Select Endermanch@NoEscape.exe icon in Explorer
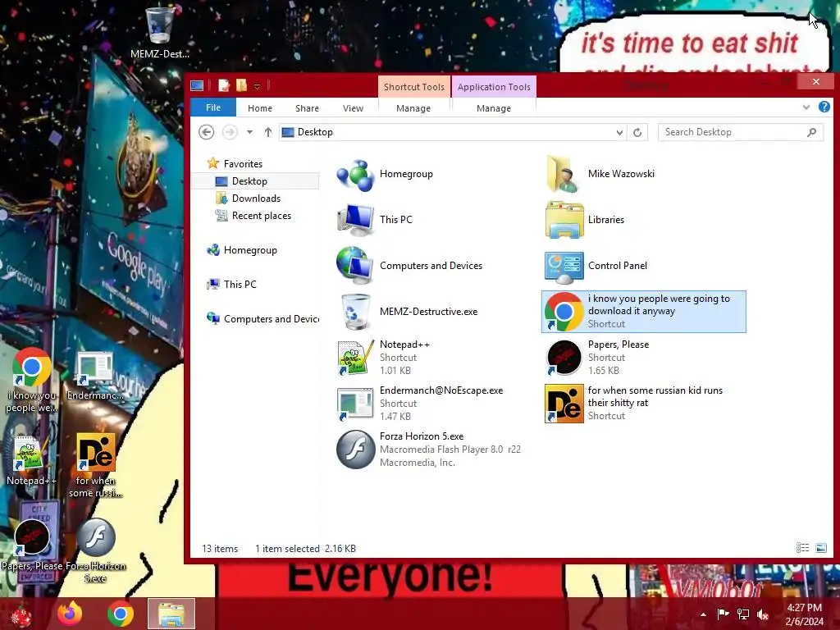The width and height of the screenshot is (840, 630). tap(355, 404)
